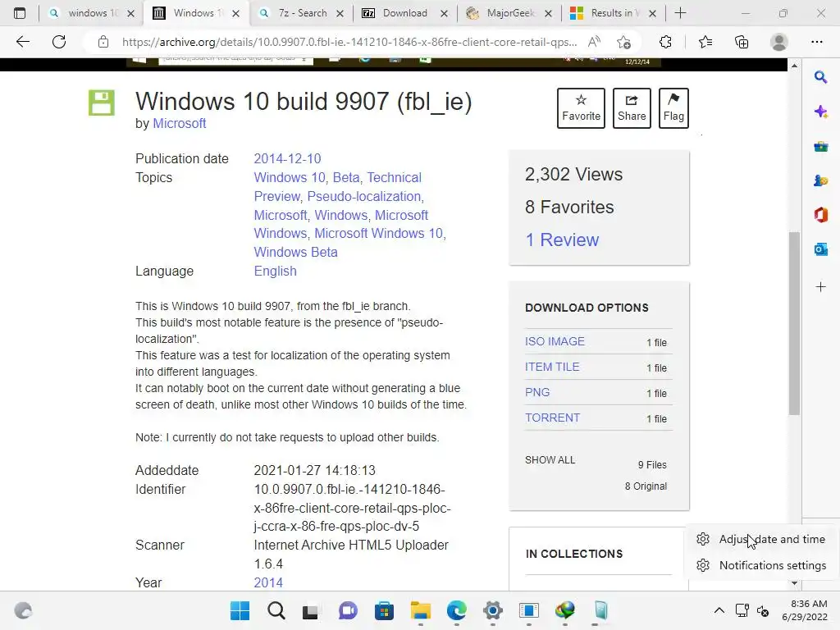Open the Microsoft author link
Viewport: 840px width, 630px height.
click(180, 123)
